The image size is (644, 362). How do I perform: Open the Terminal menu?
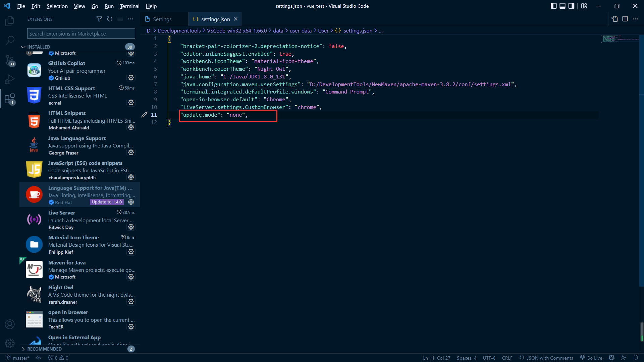coord(129,6)
